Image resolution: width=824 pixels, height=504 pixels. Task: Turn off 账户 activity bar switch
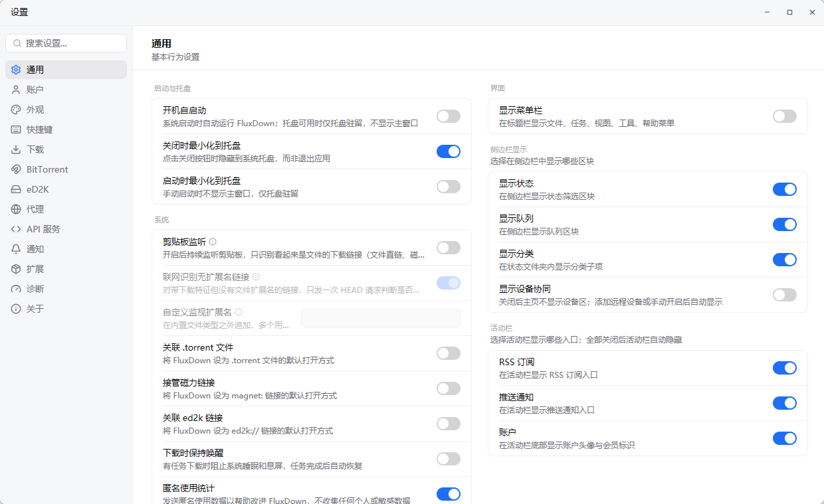[785, 438]
